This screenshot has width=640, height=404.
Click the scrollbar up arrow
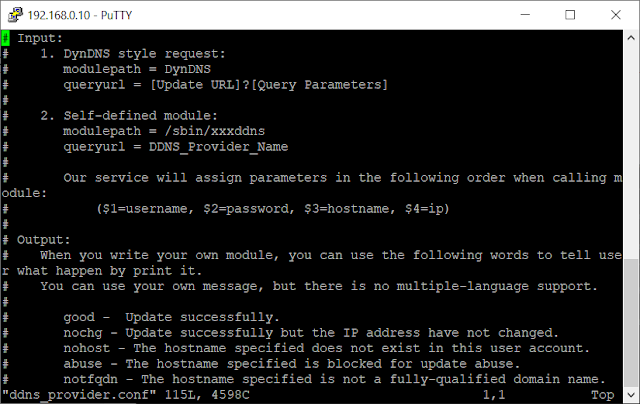coord(631,38)
